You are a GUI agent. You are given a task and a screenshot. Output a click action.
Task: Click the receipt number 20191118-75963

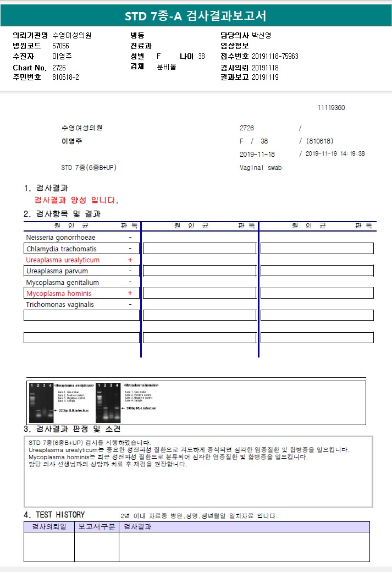(275, 56)
